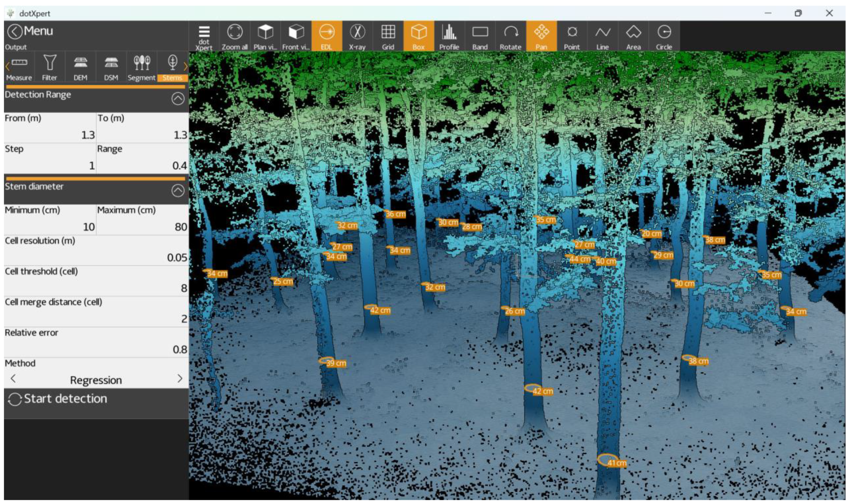Switch Method to next option
This screenshot has width=851, height=504.
point(180,379)
